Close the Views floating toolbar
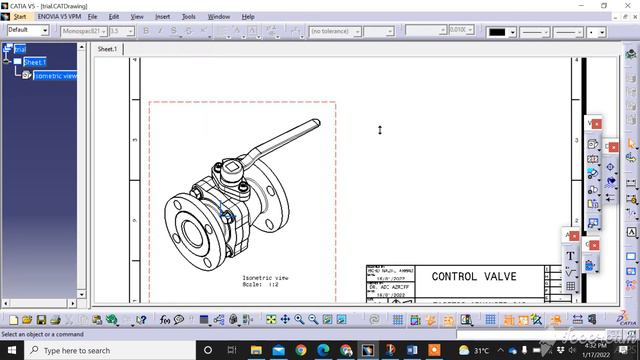 click(x=596, y=124)
